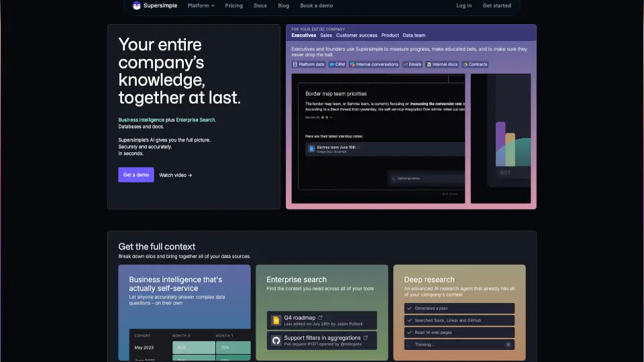Click the Google Docs icon beside Q4 roadmap
Screen dimensions: 644x362
(x=276, y=320)
